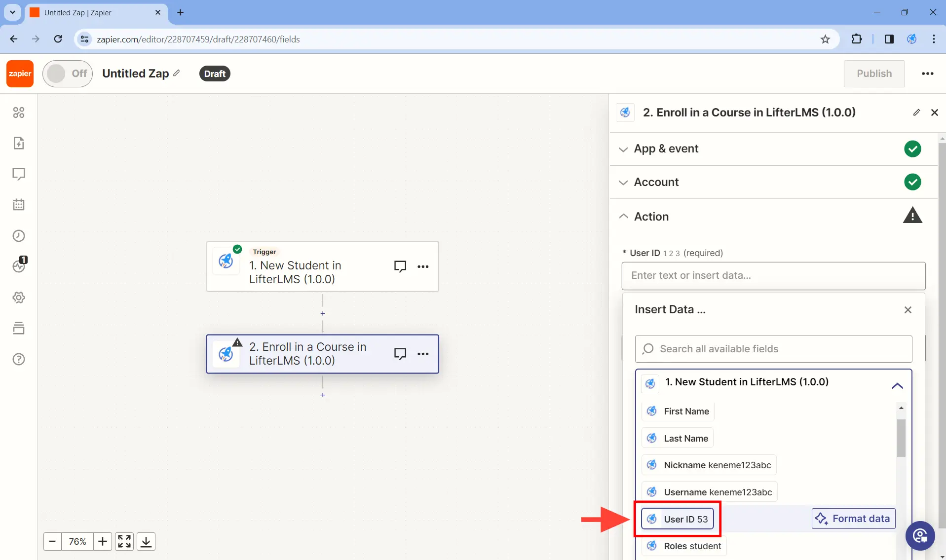Open Chrome three-dot menu
The height and width of the screenshot is (560, 946).
coord(934,39)
